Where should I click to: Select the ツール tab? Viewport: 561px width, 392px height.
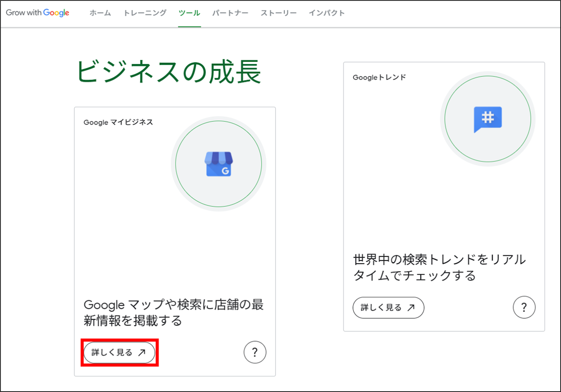click(x=189, y=13)
